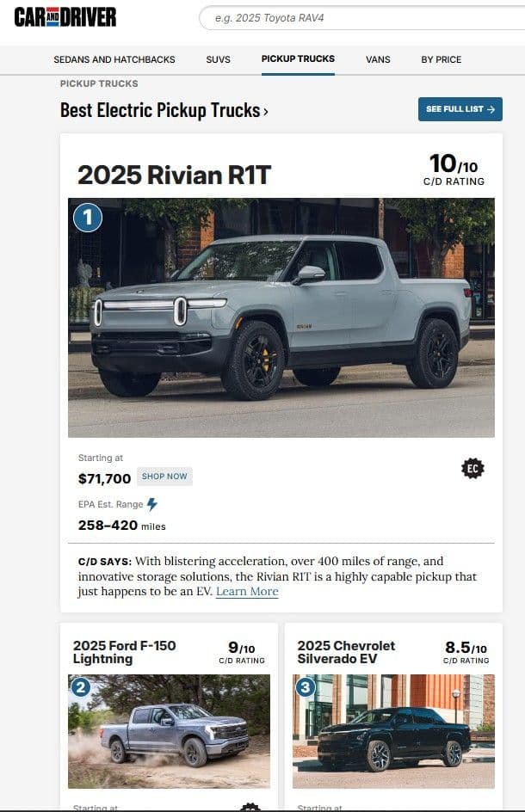This screenshot has height=812, width=525.
Task: Go to the By Price tab
Action: (441, 59)
